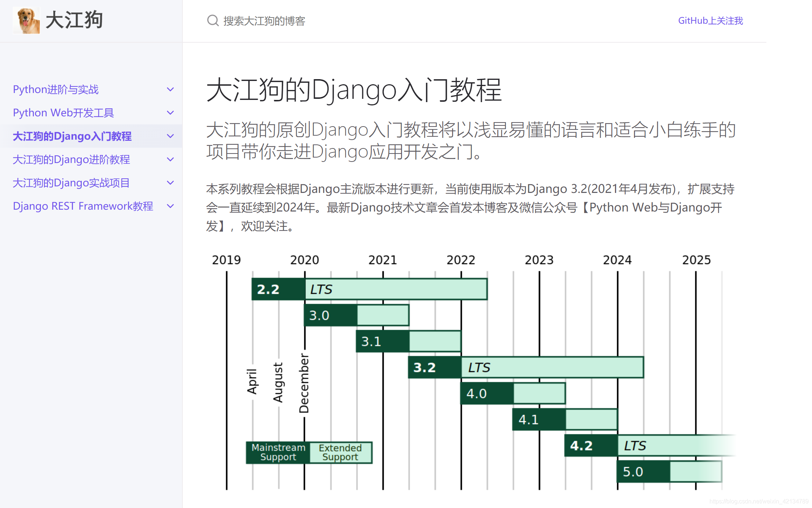Click the golden retriever logo image
The image size is (812, 508).
tap(27, 21)
